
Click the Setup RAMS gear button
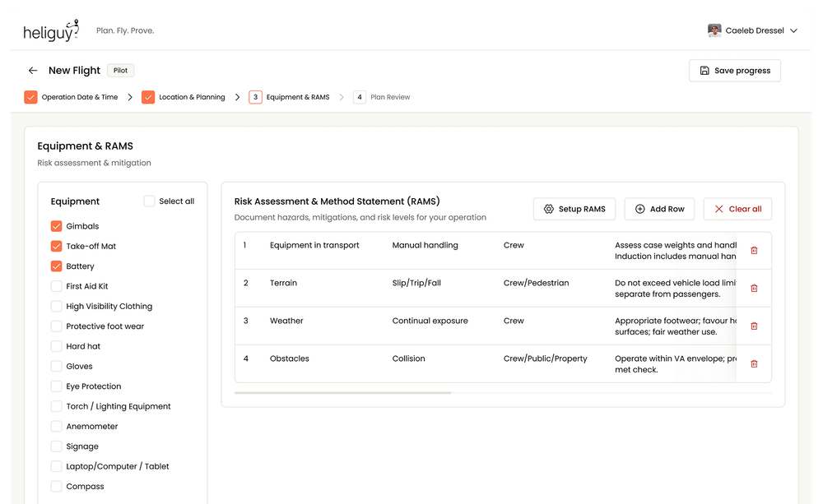tap(574, 209)
